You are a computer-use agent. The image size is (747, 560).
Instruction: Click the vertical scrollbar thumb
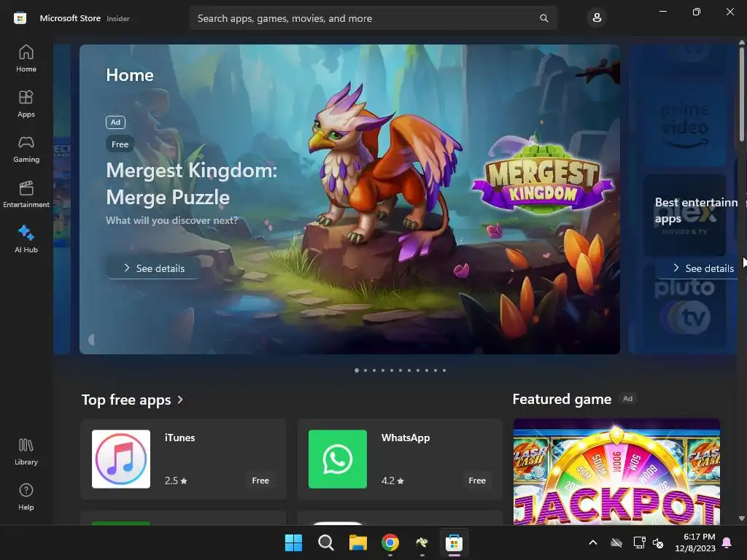coord(742,94)
